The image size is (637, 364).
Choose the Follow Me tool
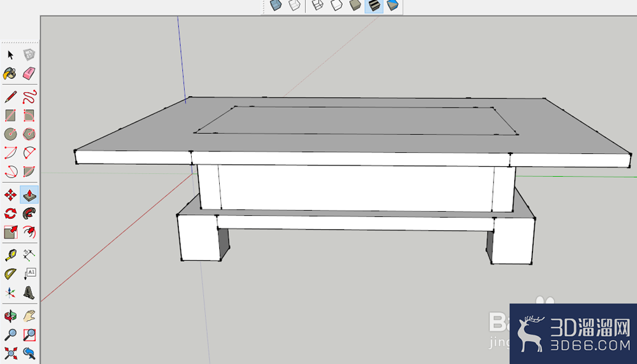click(x=29, y=213)
